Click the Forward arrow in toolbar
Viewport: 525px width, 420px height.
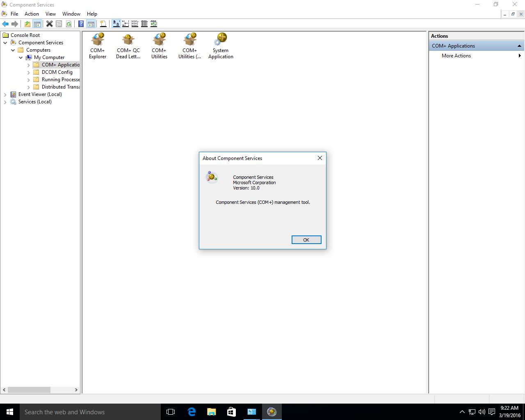pyautogui.click(x=15, y=24)
